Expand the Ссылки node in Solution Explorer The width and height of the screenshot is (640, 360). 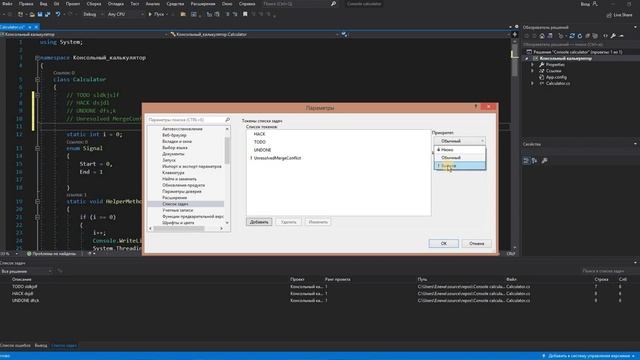pyautogui.click(x=532, y=71)
